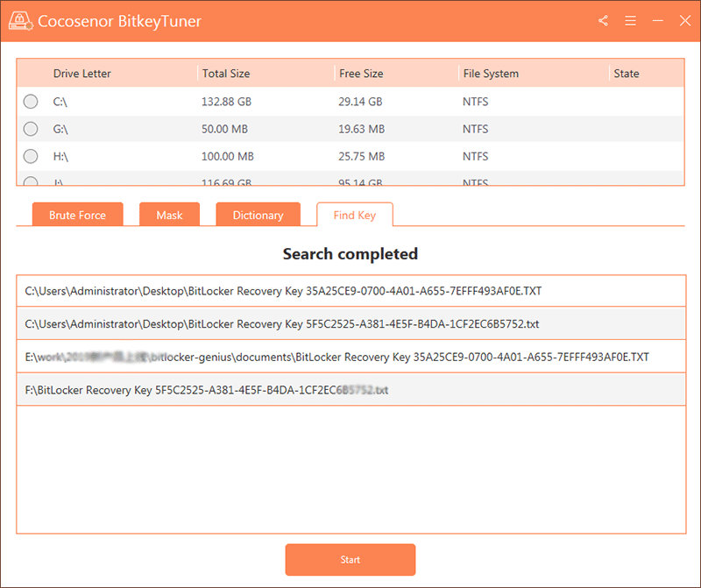This screenshot has height=588, width=701.
Task: Click the 19.63 MB free size cell
Action: (361, 129)
